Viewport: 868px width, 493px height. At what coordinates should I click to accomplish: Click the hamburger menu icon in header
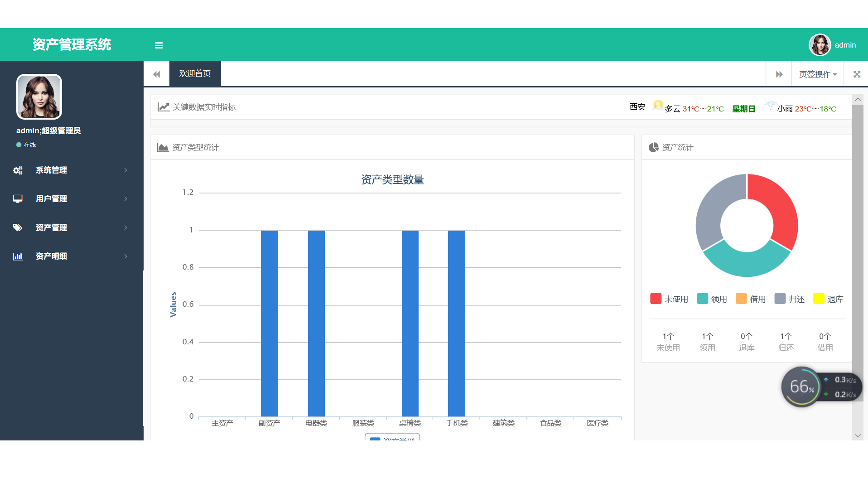(159, 45)
